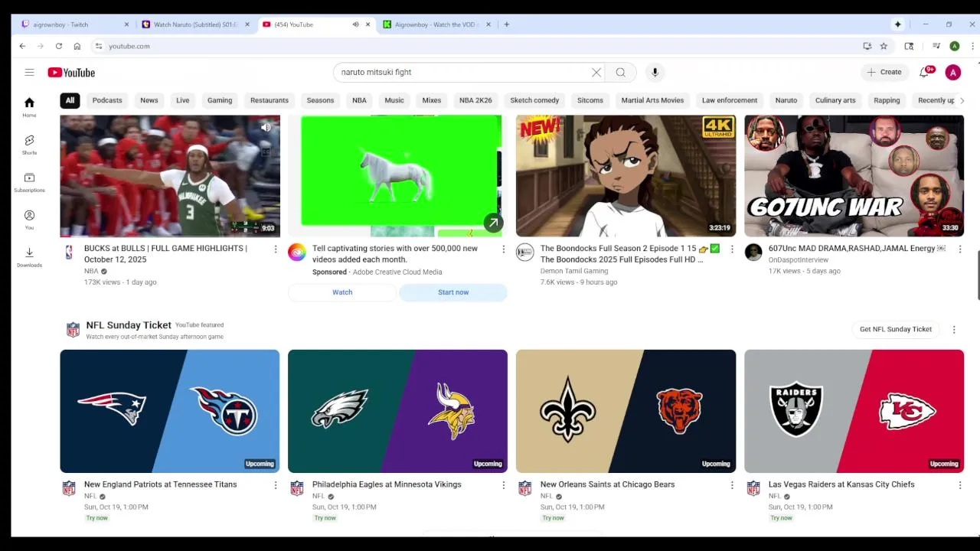Open the Bucks at Bulls highlights thumbnail
Screen dimensions: 980x551
point(170,176)
